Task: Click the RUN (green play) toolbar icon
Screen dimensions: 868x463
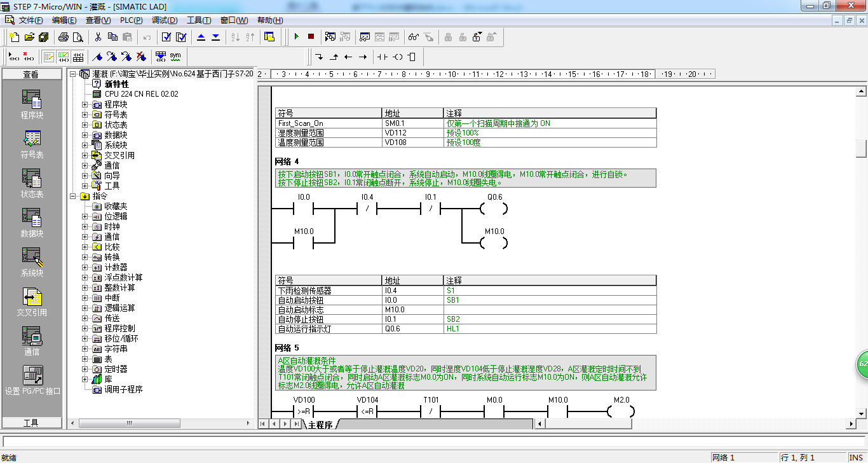Action: [296, 37]
